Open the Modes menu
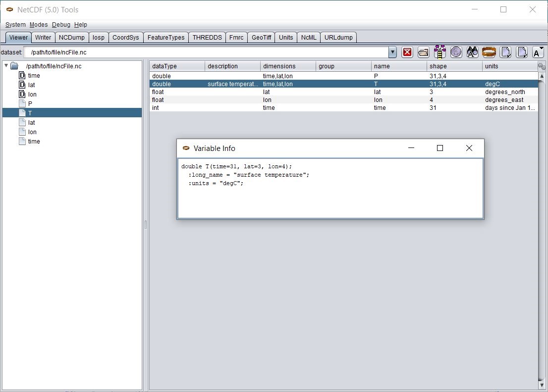548x392 pixels. [39, 25]
